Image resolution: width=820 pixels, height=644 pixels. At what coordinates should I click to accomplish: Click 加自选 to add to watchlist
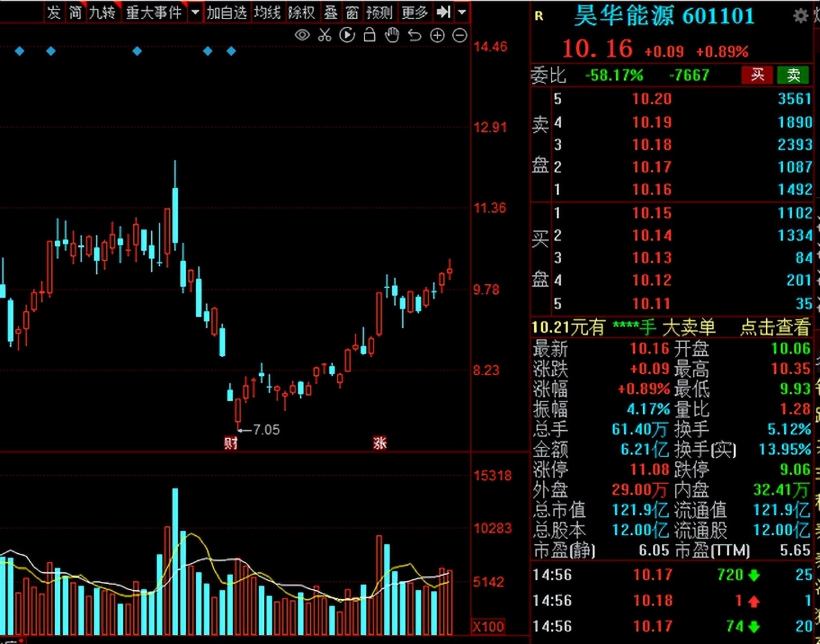227,12
